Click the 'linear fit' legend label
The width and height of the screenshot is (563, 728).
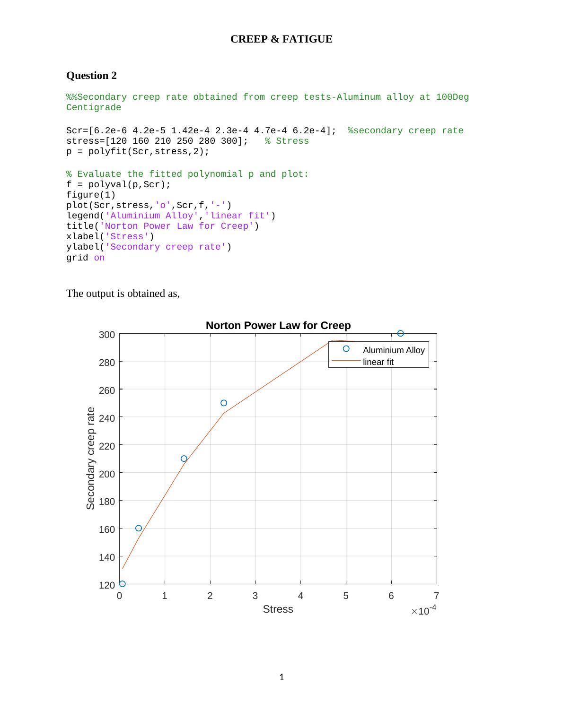(x=378, y=362)
